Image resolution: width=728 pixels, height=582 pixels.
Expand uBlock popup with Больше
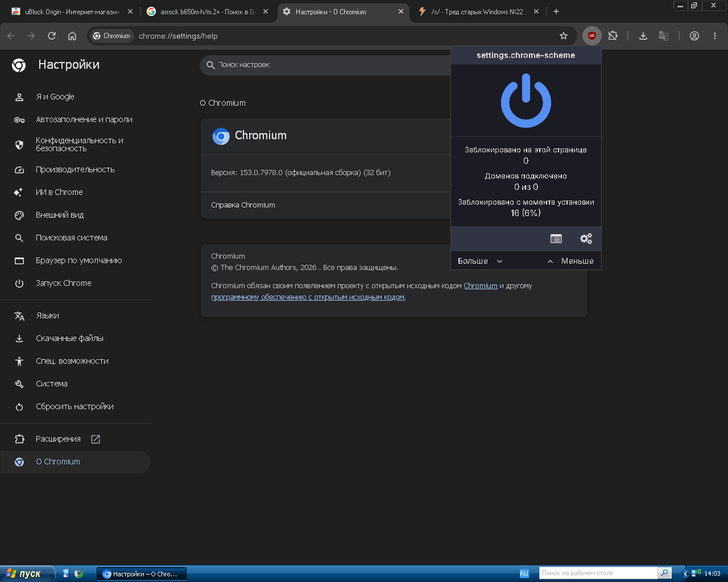[480, 261]
